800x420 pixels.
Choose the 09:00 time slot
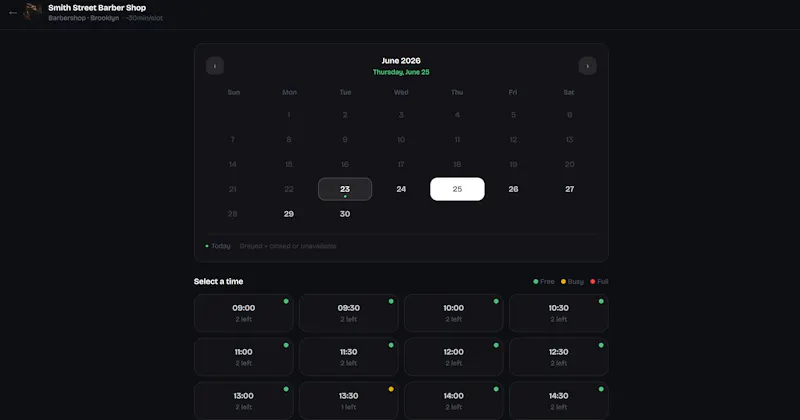click(243, 313)
